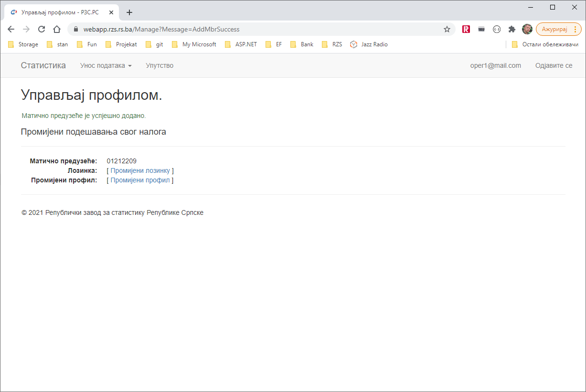Open the Chrome profile avatar
Screen dimensions: 586x392
527,29
